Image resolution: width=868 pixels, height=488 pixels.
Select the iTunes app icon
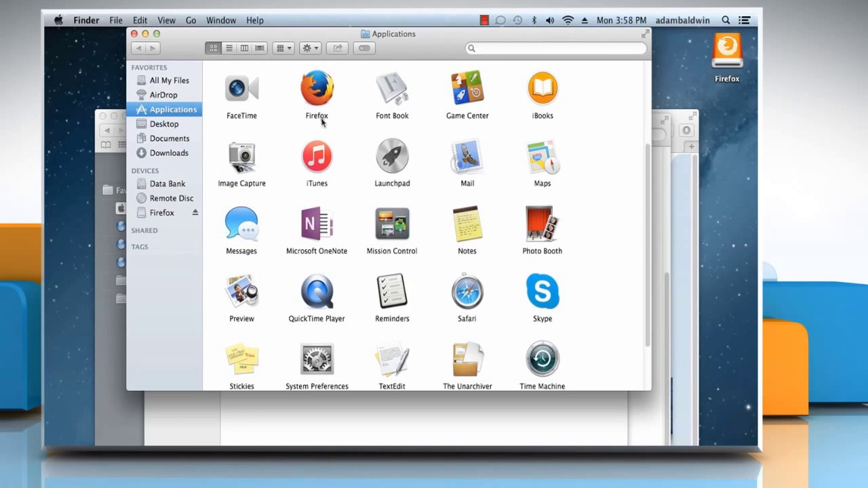[317, 157]
